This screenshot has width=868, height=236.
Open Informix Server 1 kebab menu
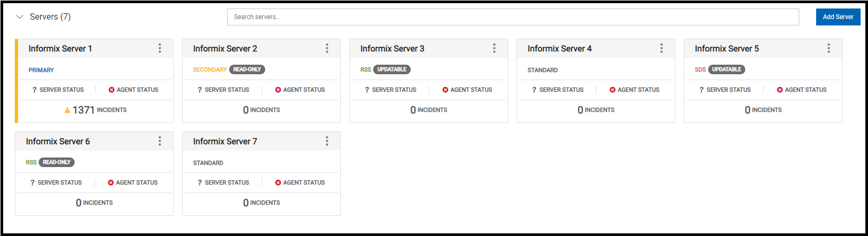160,48
